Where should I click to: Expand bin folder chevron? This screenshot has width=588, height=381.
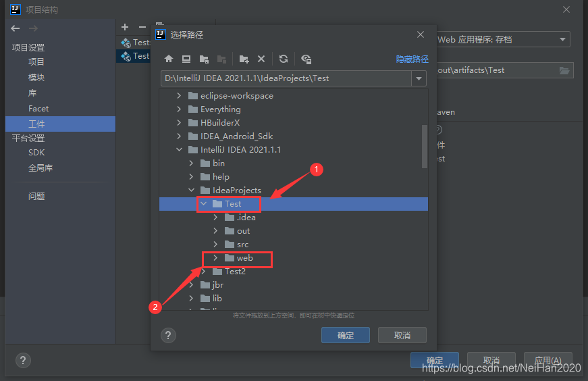click(191, 163)
